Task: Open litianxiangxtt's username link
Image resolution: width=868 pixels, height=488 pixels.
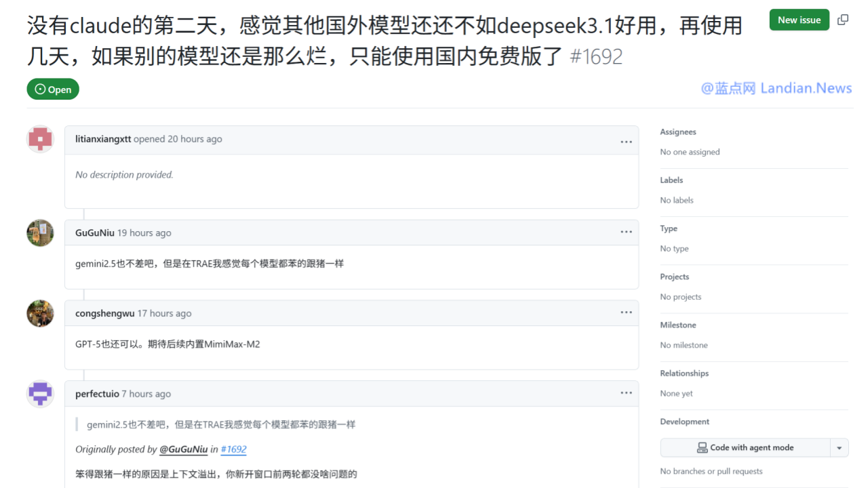Action: pos(103,139)
